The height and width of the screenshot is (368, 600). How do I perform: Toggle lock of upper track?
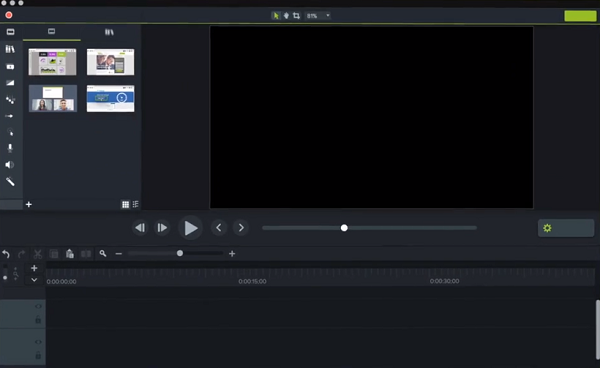tap(38, 319)
